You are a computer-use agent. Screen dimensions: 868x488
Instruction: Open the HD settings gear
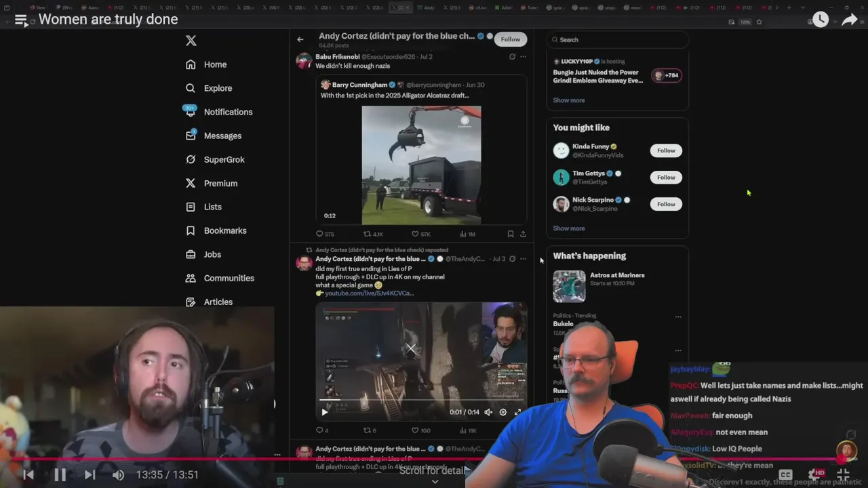tap(816, 474)
